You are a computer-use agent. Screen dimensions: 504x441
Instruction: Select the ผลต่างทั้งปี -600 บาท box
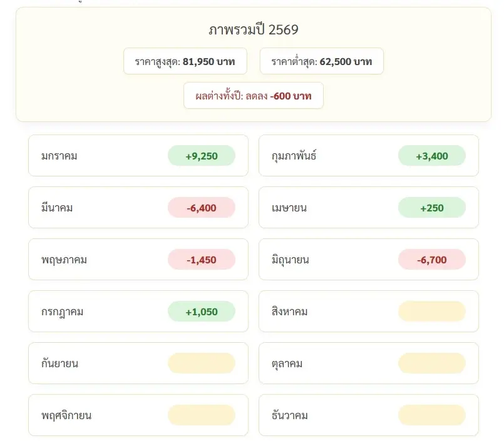coord(254,96)
